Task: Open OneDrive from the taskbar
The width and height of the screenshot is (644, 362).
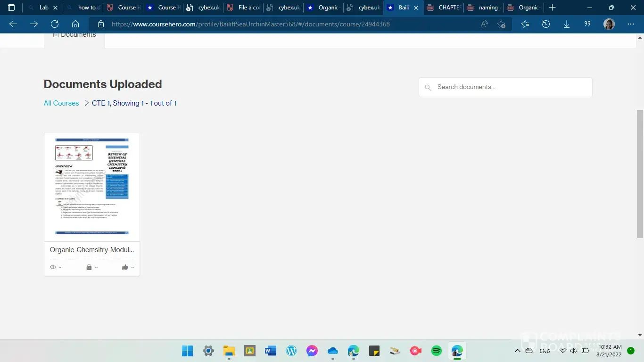Action: 333,351
